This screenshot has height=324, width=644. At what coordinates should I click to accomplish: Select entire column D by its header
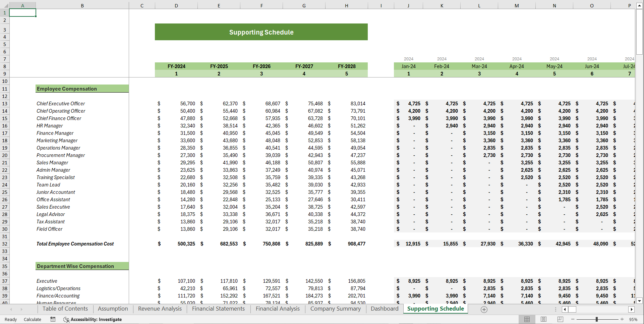click(176, 5)
